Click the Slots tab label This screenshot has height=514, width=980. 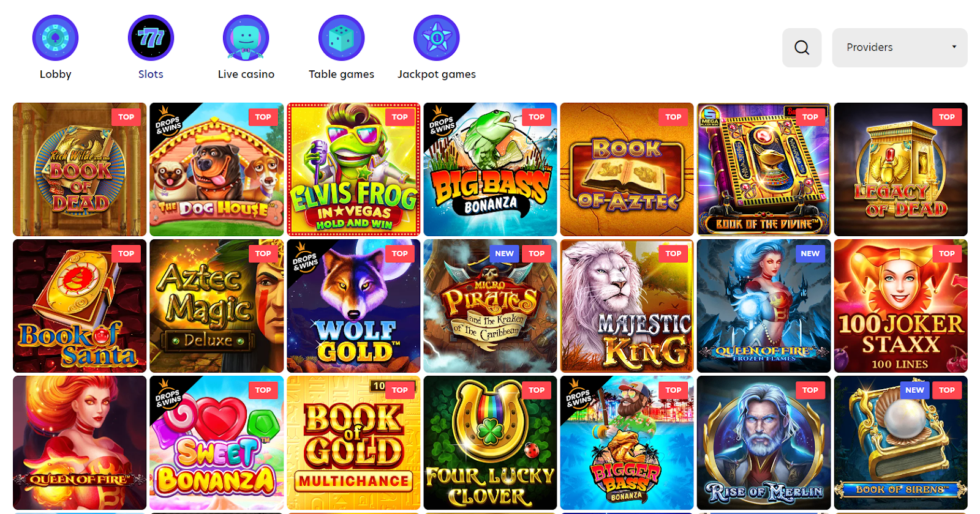tap(151, 74)
